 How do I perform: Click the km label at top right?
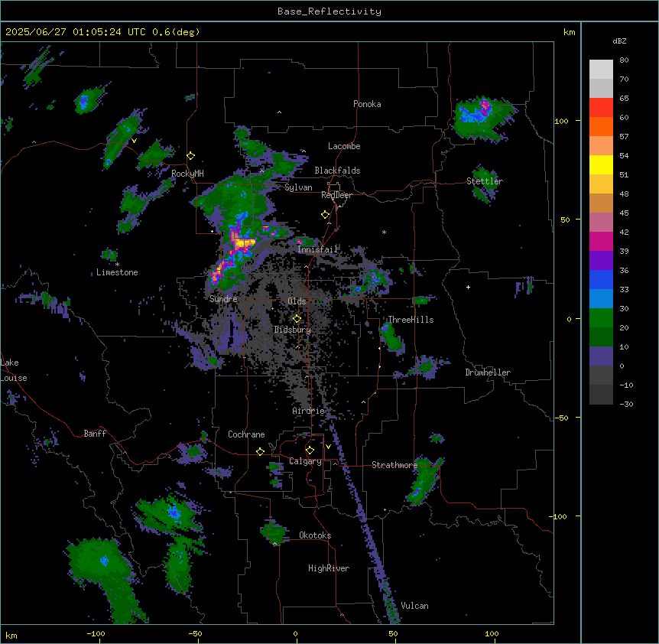pos(569,32)
